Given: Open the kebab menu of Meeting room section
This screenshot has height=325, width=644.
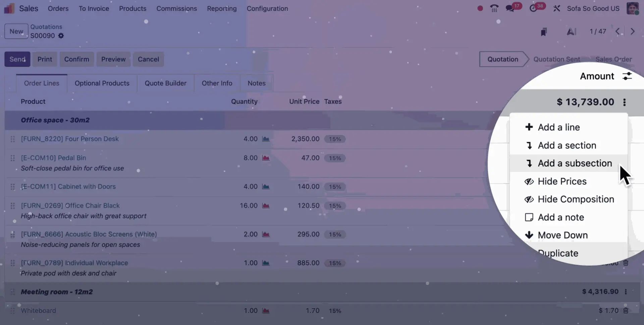Looking at the screenshot, I should [x=626, y=292].
